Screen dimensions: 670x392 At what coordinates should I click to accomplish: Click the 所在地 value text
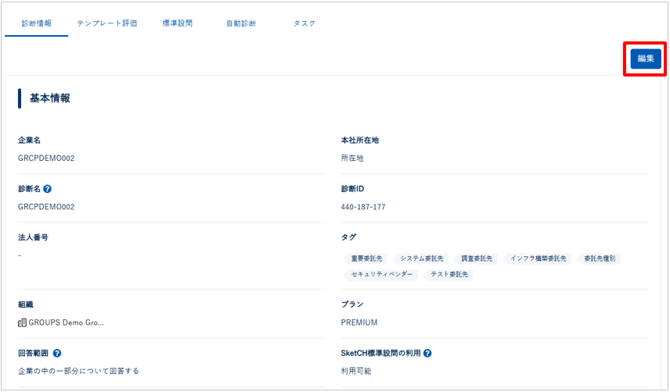(x=352, y=158)
